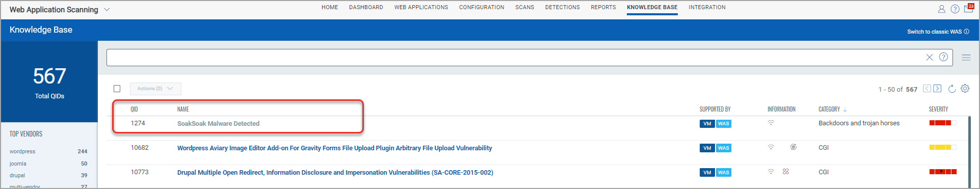
Task: Open notifications icon with red badge
Action: 969,8
